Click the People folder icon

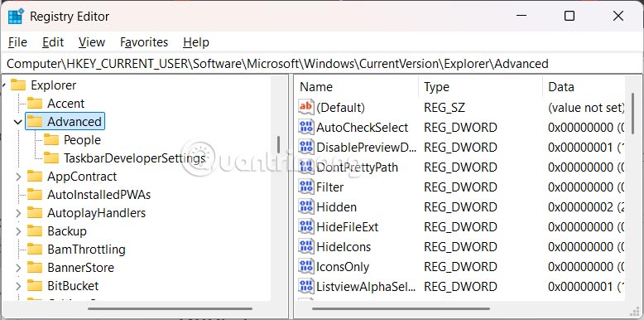[51, 140]
